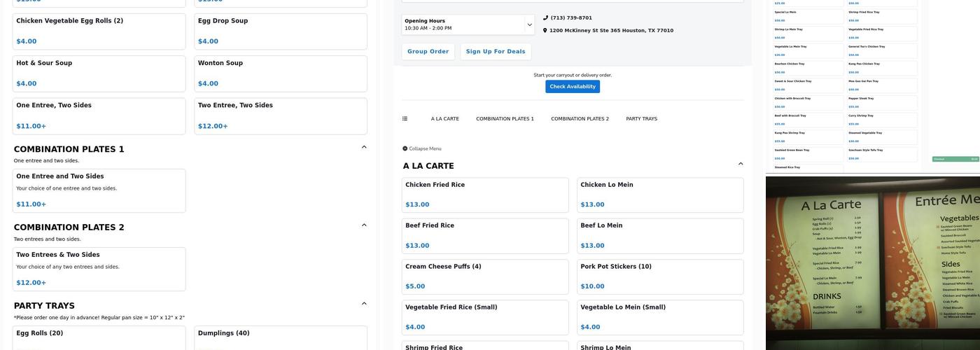Click the map pin icon by the address

pyautogui.click(x=545, y=31)
